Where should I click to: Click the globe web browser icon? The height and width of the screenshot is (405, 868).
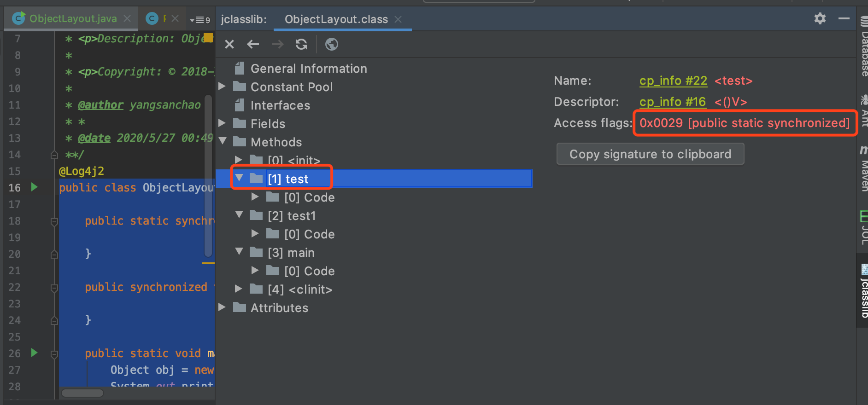[332, 44]
